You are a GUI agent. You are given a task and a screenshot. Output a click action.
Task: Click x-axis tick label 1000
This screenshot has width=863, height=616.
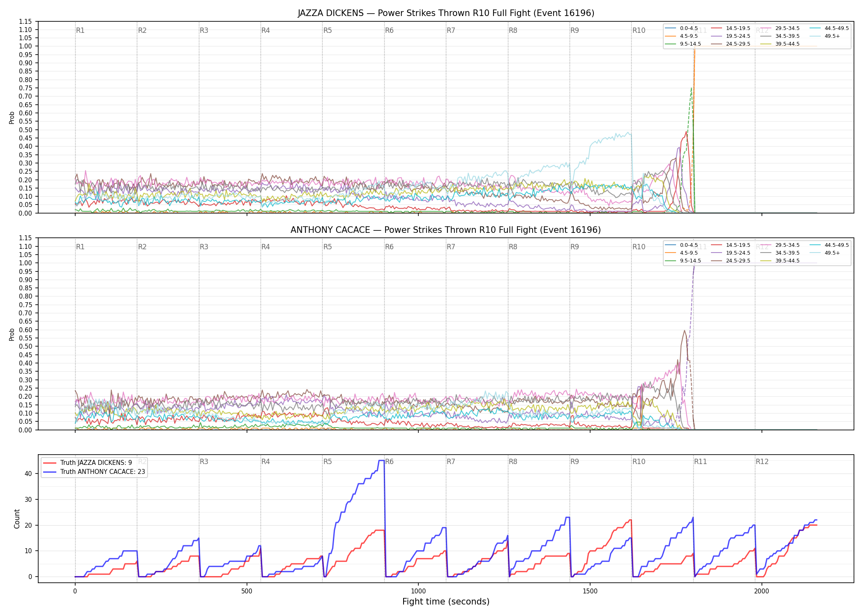click(418, 591)
